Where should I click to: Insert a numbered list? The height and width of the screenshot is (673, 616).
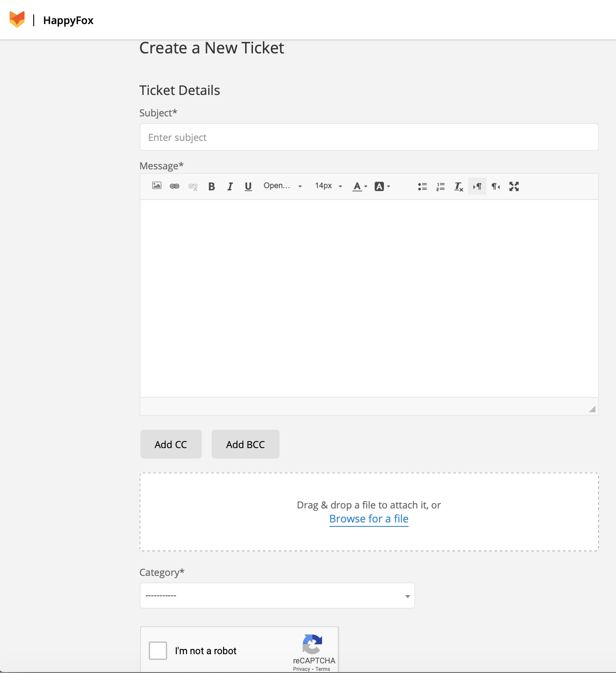[441, 186]
